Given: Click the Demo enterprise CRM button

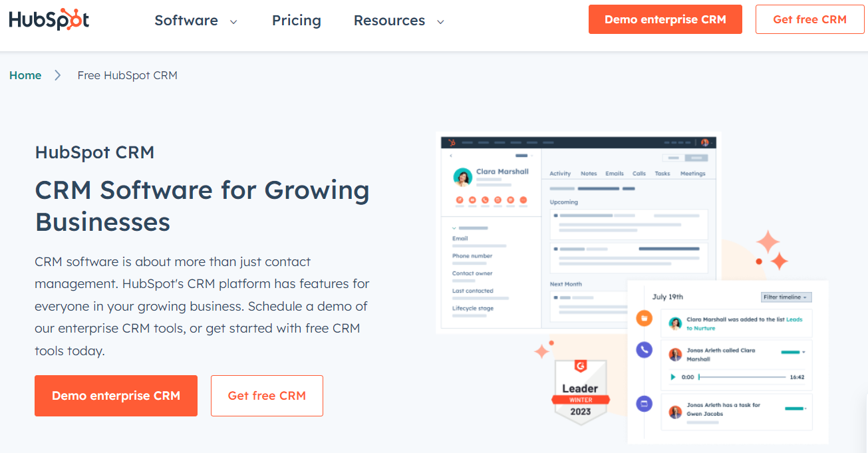Looking at the screenshot, I should tap(664, 19).
